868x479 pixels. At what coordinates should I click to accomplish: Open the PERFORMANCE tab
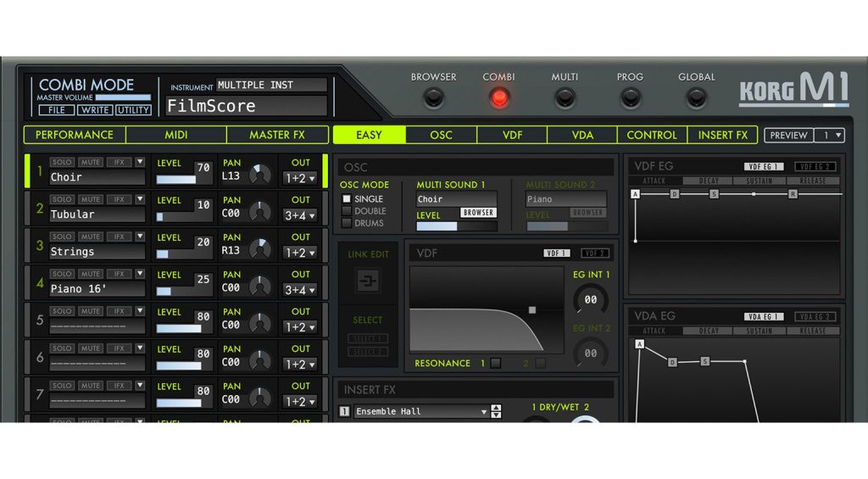[x=75, y=135]
